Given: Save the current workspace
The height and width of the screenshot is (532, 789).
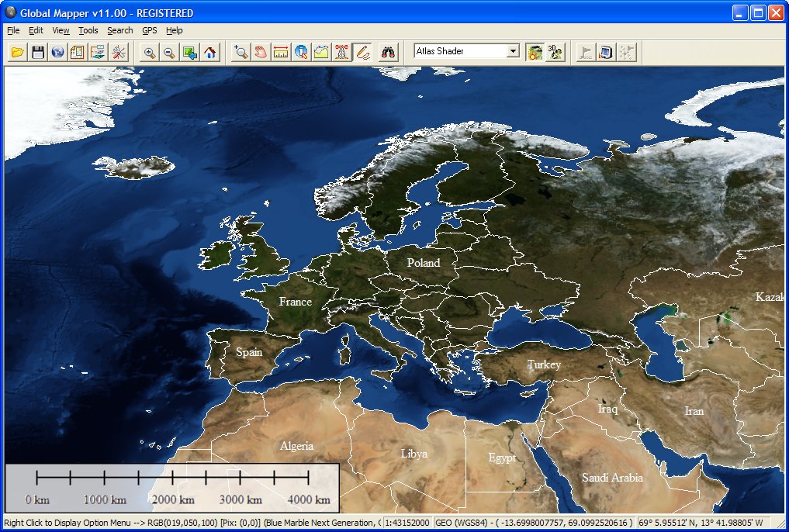Looking at the screenshot, I should pyautogui.click(x=36, y=51).
